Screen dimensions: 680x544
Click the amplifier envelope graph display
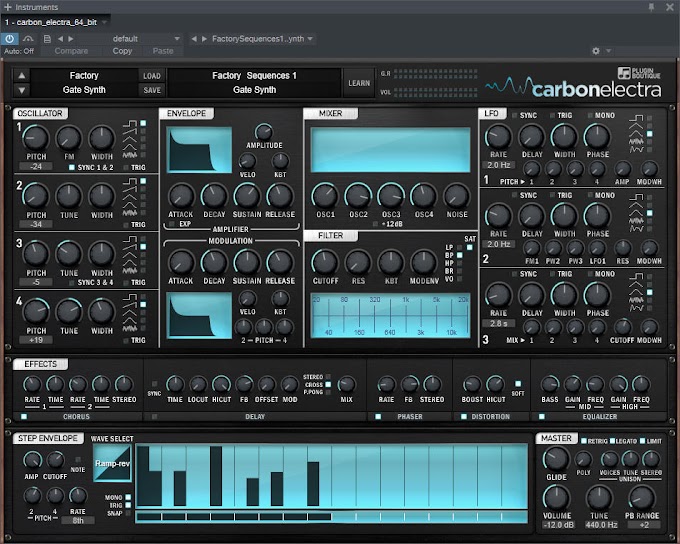199,150
